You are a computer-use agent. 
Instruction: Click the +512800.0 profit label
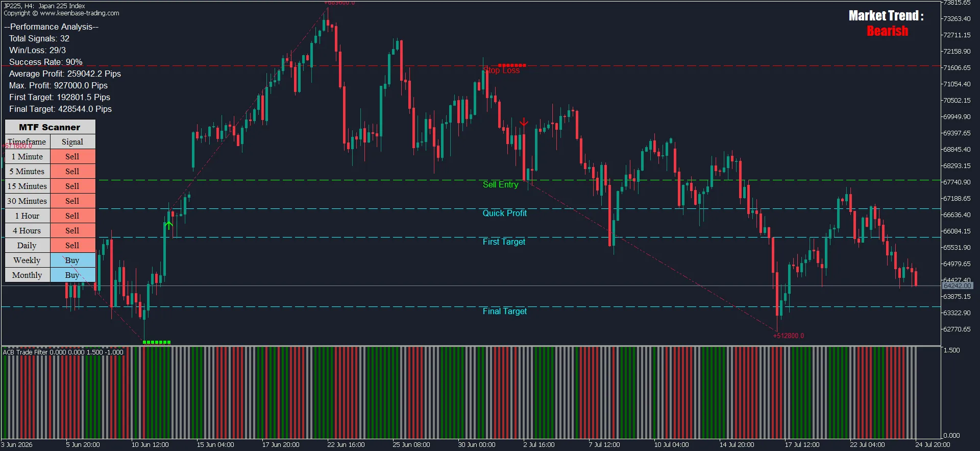point(788,336)
